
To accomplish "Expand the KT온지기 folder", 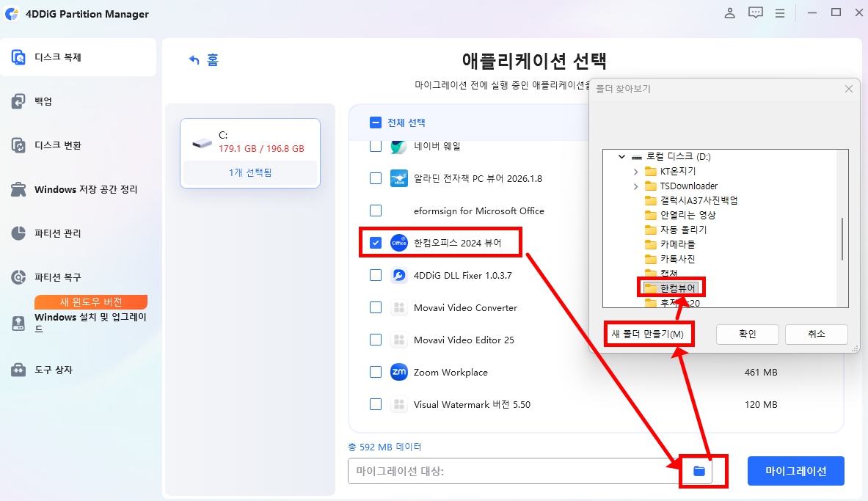I will click(635, 172).
